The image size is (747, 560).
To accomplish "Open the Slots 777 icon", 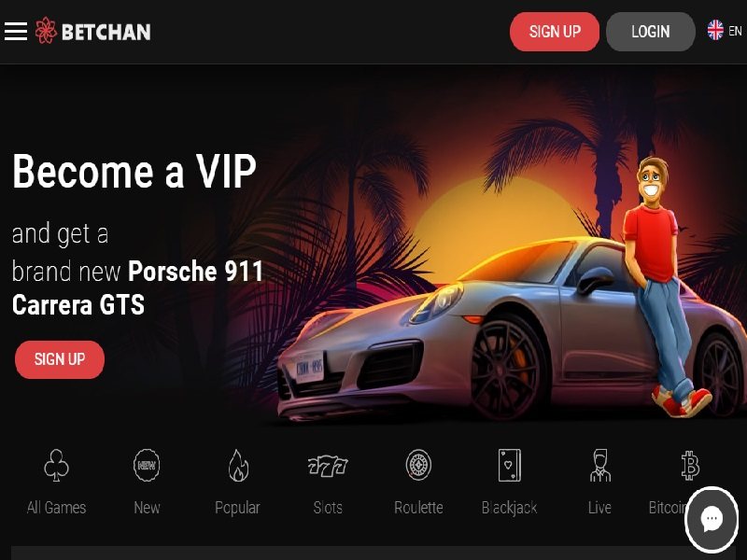I will pos(328,466).
